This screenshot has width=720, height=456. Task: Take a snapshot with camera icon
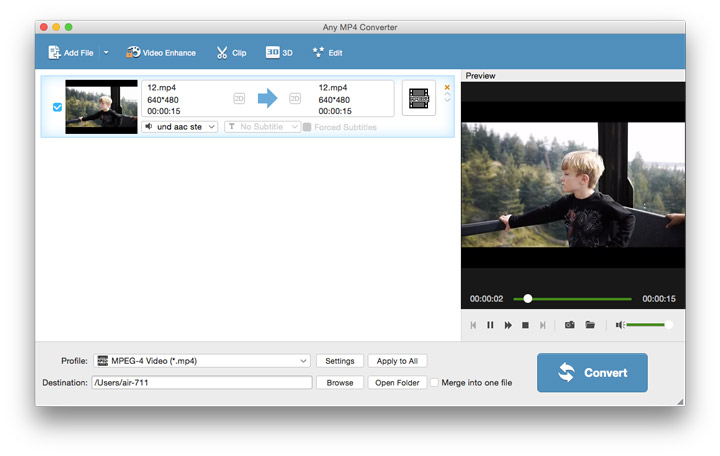coord(570,325)
